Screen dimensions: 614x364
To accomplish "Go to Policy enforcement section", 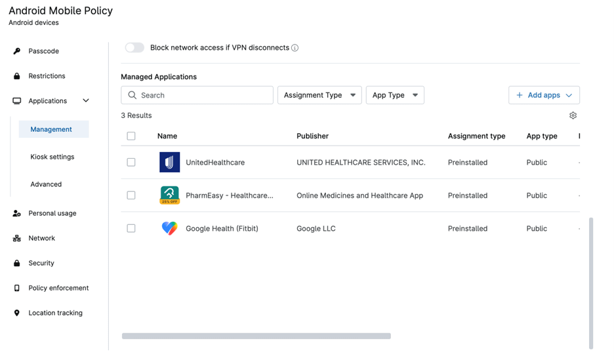I will [x=58, y=288].
